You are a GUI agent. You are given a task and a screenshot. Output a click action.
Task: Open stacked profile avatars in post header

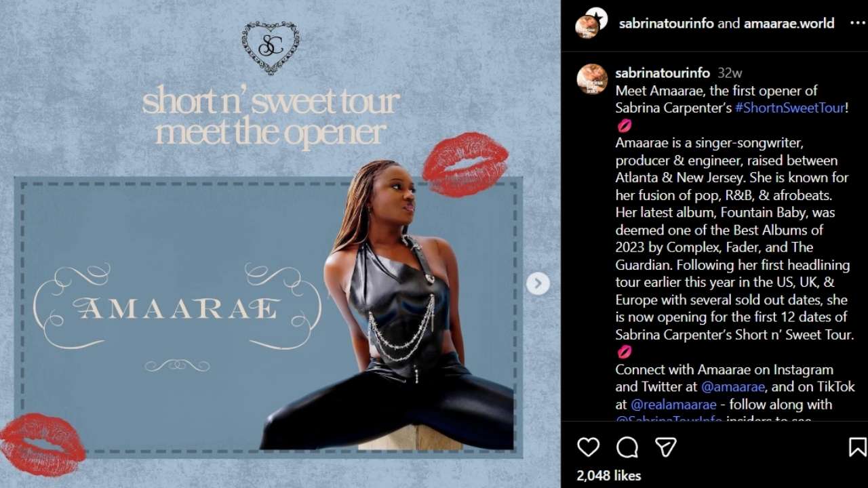591,22
